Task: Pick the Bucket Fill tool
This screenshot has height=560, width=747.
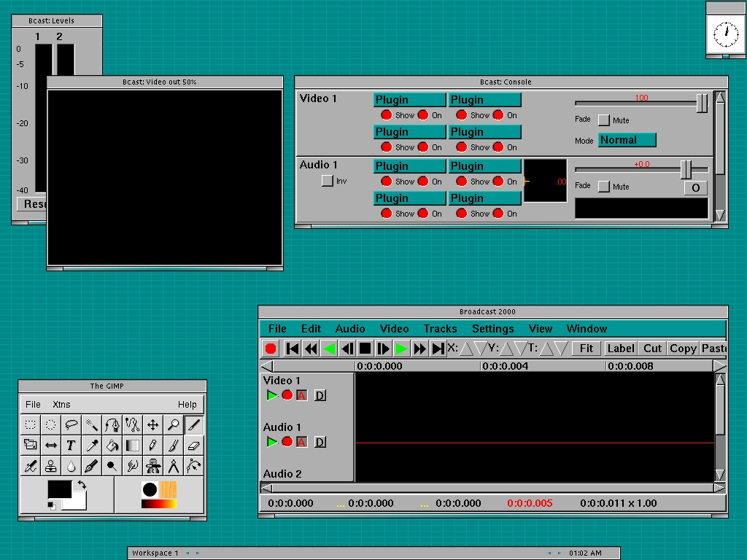Action: pyautogui.click(x=112, y=445)
